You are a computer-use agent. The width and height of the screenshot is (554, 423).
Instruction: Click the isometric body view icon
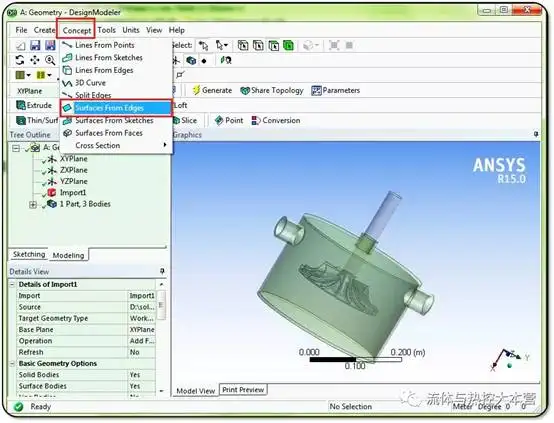coord(191,60)
